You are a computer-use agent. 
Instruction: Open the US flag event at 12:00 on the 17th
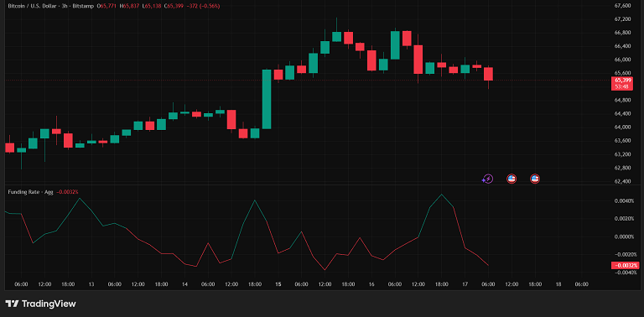(x=512, y=179)
